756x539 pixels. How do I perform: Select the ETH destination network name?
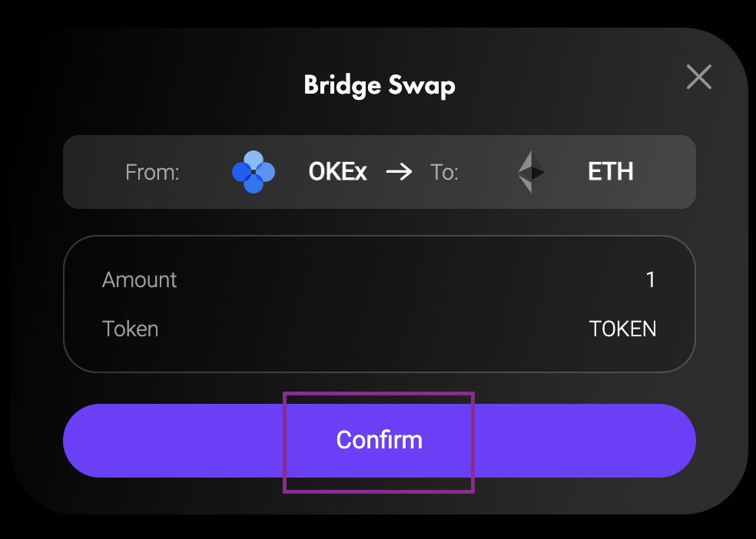pyautogui.click(x=610, y=171)
